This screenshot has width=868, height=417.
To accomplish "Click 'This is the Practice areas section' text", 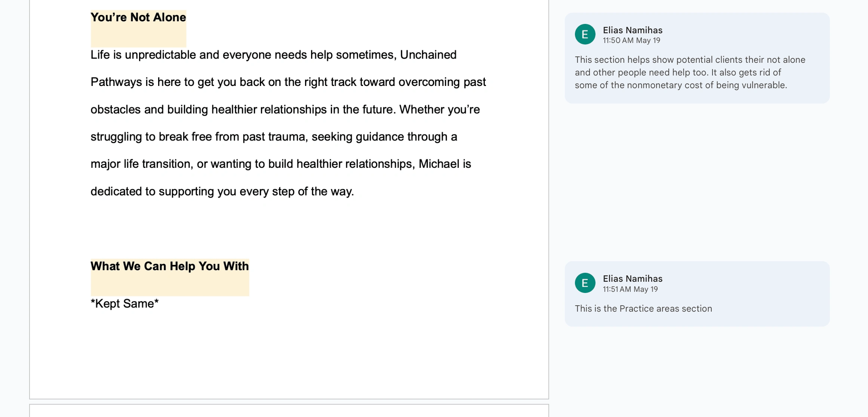I will tap(643, 309).
